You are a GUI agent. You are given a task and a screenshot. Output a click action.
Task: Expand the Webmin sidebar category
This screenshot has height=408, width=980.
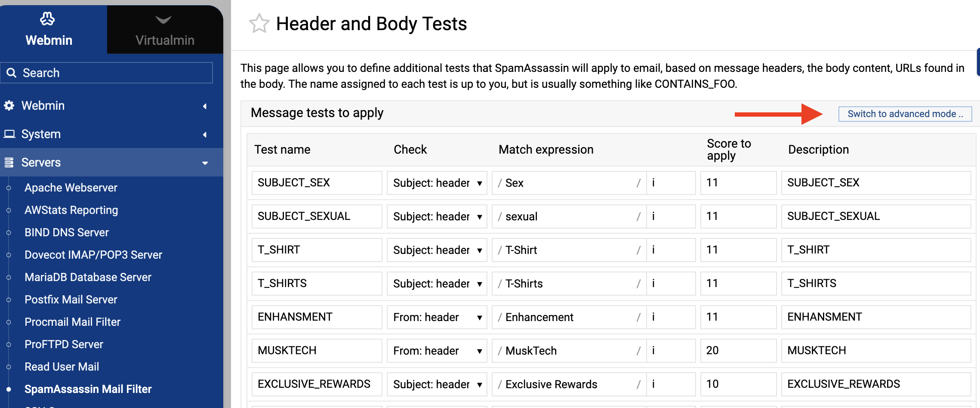tap(205, 106)
